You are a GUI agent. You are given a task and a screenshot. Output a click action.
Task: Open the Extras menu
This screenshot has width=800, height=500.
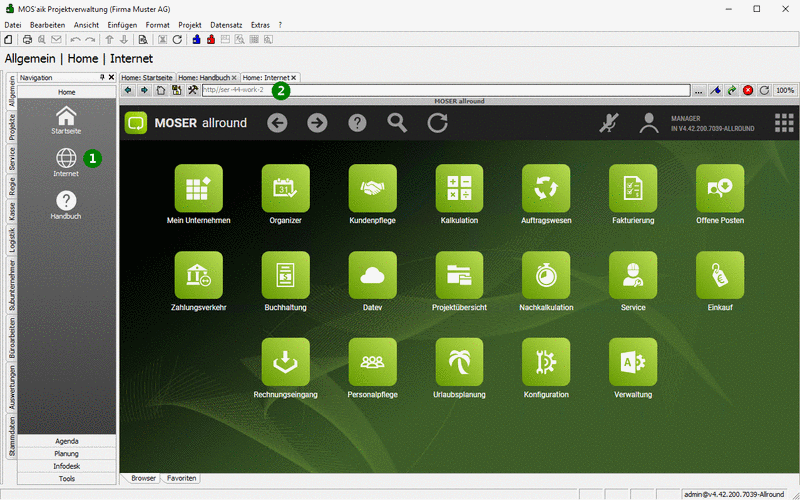point(260,24)
